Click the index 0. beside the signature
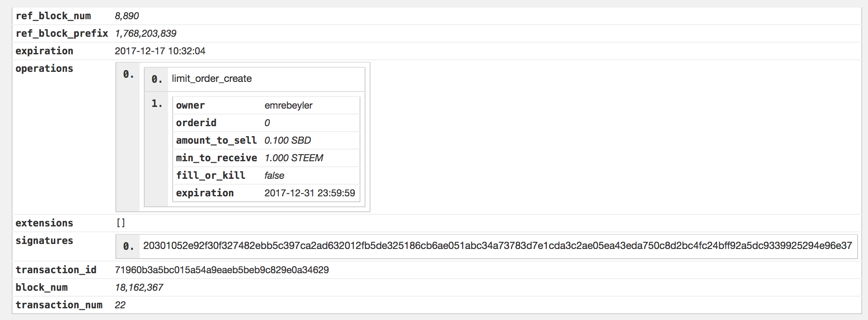The image size is (868, 320). (x=128, y=246)
